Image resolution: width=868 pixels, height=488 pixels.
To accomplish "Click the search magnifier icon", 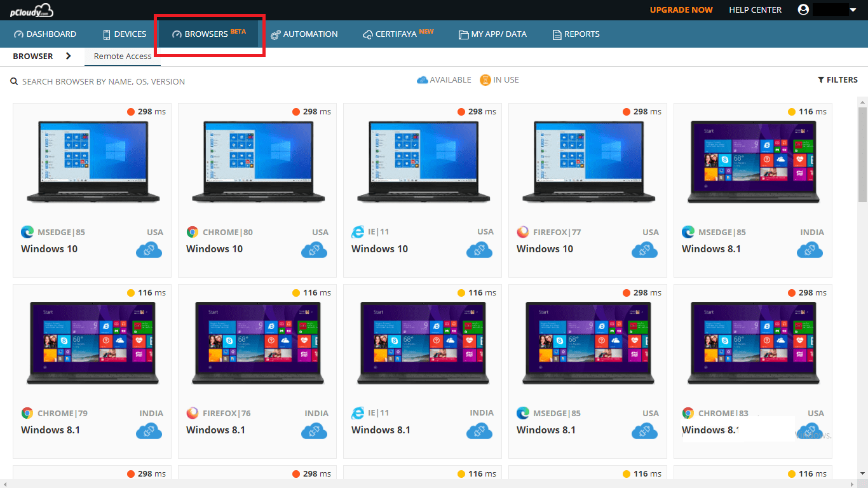I will point(14,81).
